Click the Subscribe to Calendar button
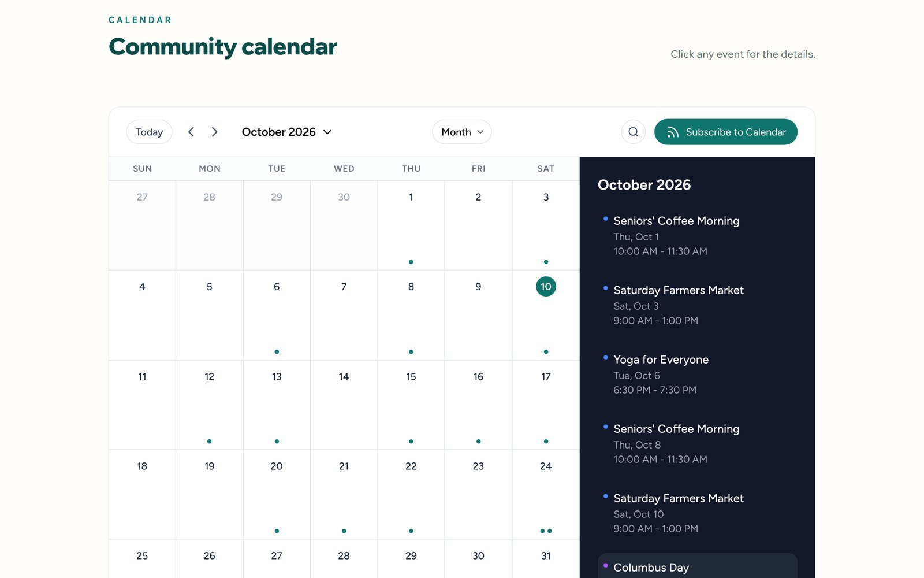The height and width of the screenshot is (578, 924). tap(725, 132)
